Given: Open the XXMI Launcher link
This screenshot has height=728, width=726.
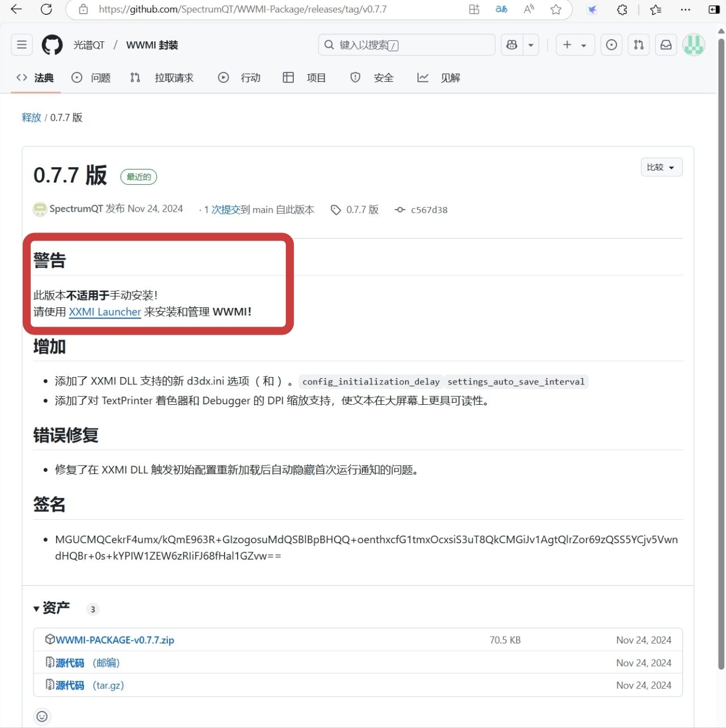Looking at the screenshot, I should click(x=105, y=312).
